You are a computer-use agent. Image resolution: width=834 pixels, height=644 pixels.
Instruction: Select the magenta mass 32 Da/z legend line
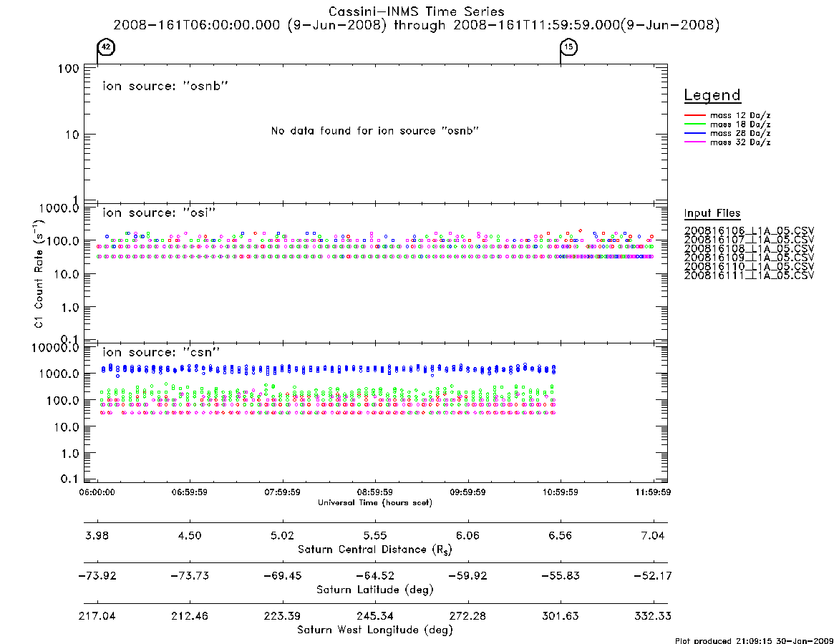[694, 142]
